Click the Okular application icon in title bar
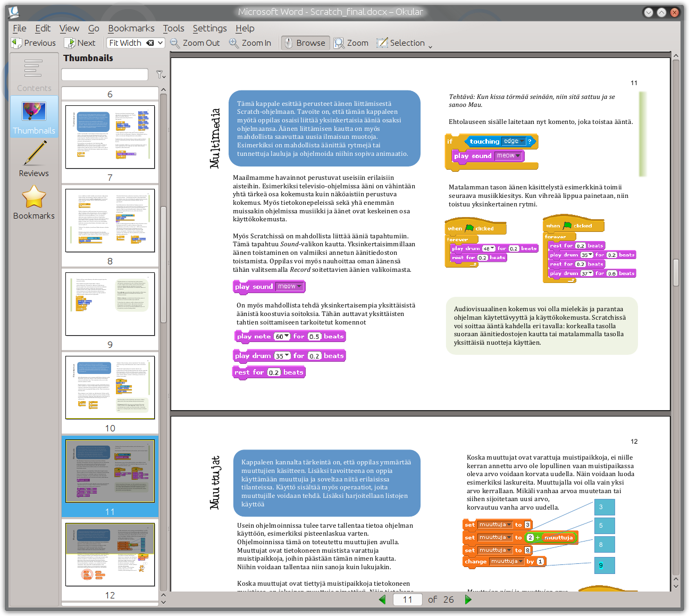This screenshot has width=689, height=616. tap(14, 12)
